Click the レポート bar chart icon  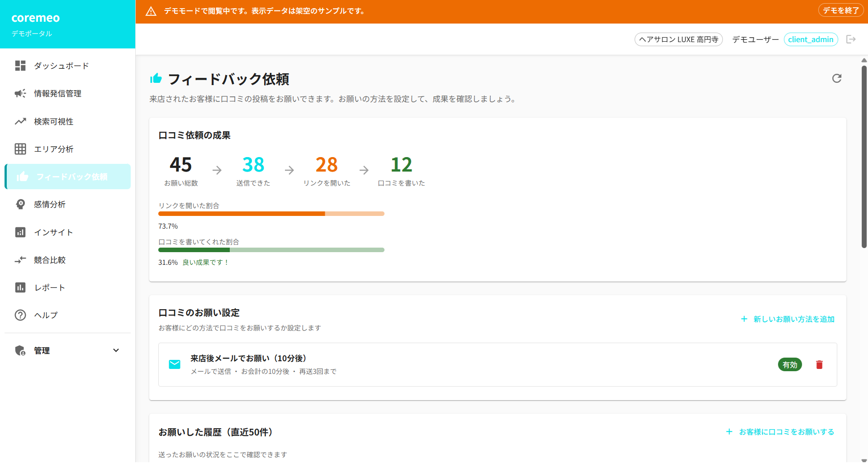pyautogui.click(x=20, y=287)
